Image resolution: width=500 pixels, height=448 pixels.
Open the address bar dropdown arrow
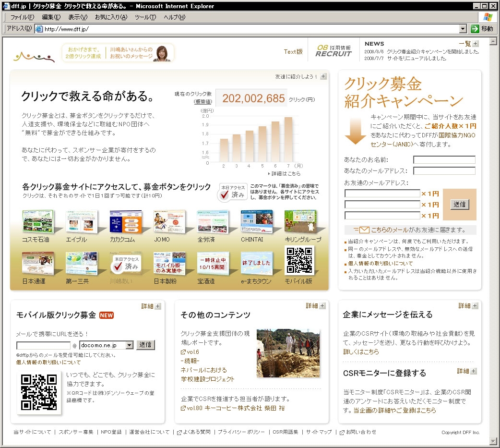[464, 29]
